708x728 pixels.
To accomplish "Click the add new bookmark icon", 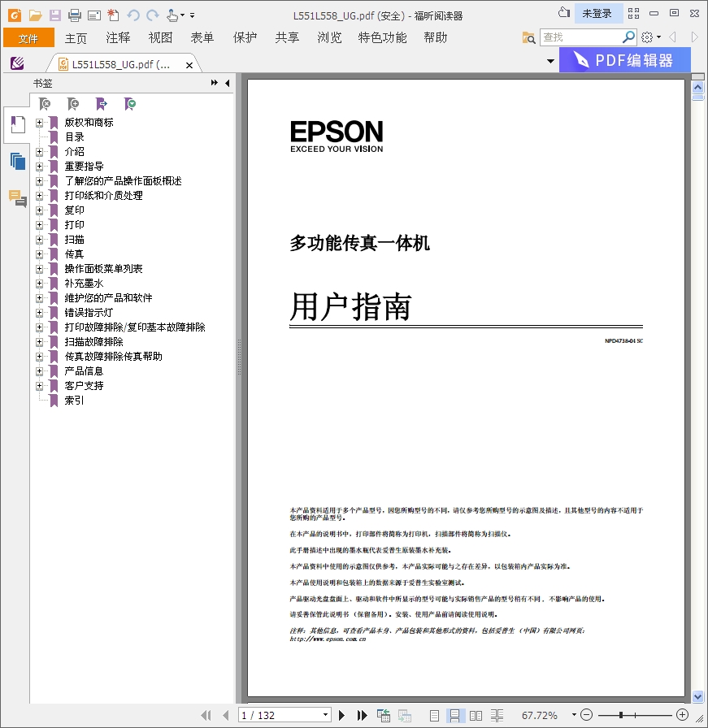I will tap(73, 104).
